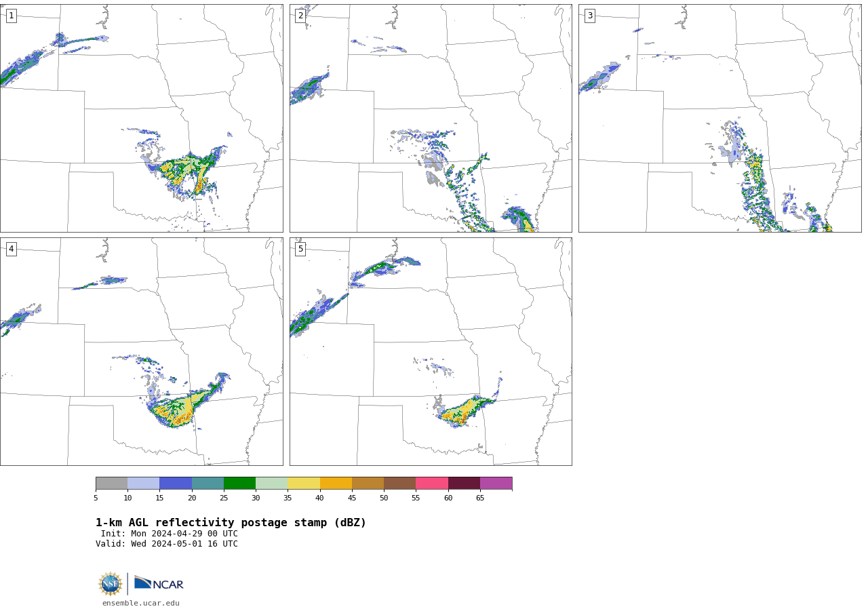Click the NCAR logo

click(159, 584)
